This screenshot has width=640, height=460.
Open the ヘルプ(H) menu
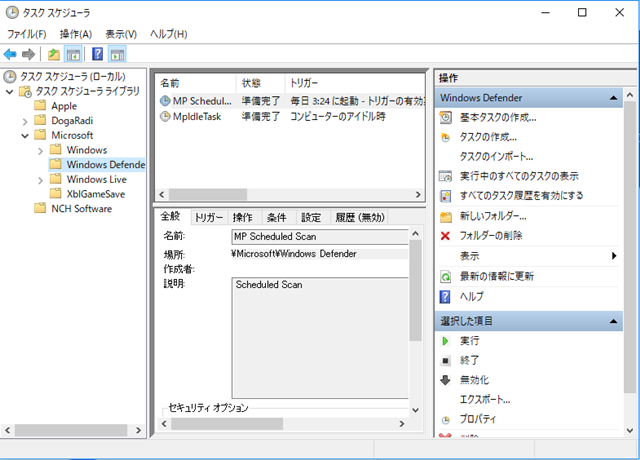click(x=169, y=34)
